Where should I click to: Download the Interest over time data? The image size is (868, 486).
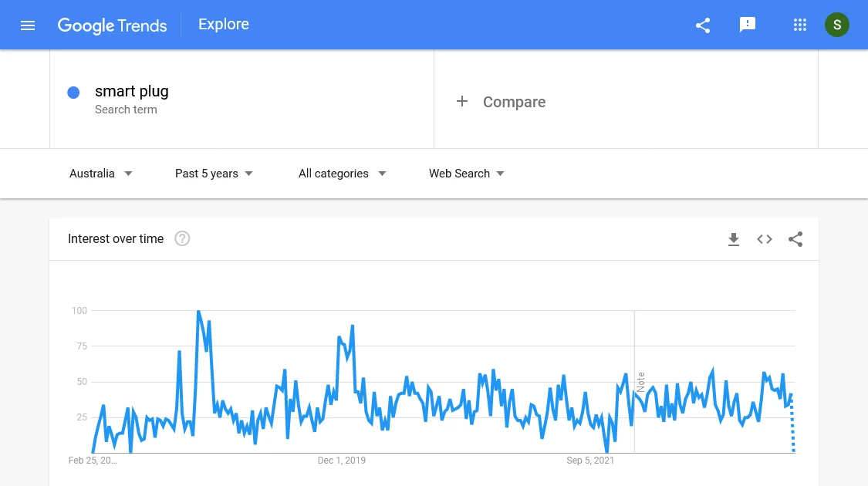click(734, 239)
